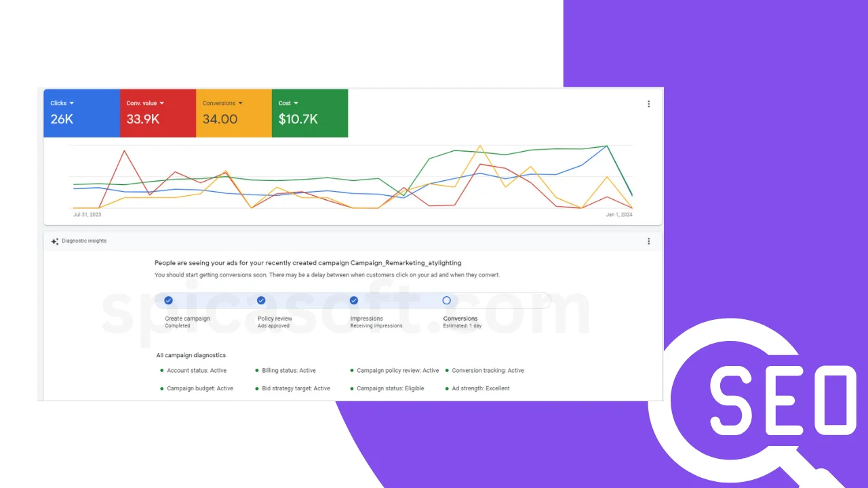Viewport: 868px width, 488px height.
Task: Open the Diagnostic insights three-dot menu
Action: point(648,241)
